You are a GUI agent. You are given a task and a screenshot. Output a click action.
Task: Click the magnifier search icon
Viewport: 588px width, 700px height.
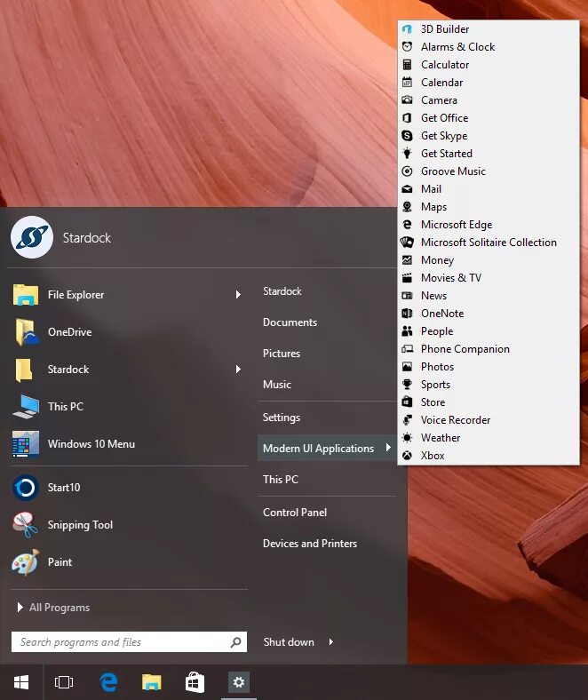(x=235, y=642)
